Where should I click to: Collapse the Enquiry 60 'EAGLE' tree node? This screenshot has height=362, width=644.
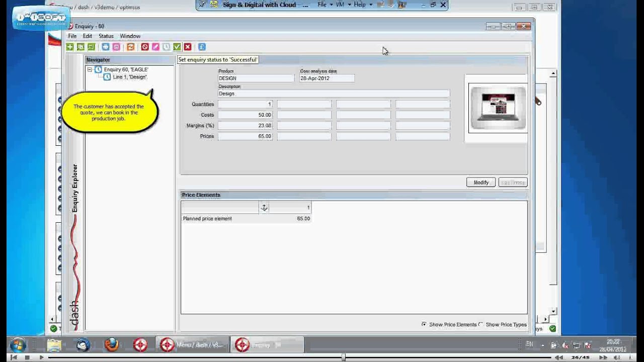point(90,69)
